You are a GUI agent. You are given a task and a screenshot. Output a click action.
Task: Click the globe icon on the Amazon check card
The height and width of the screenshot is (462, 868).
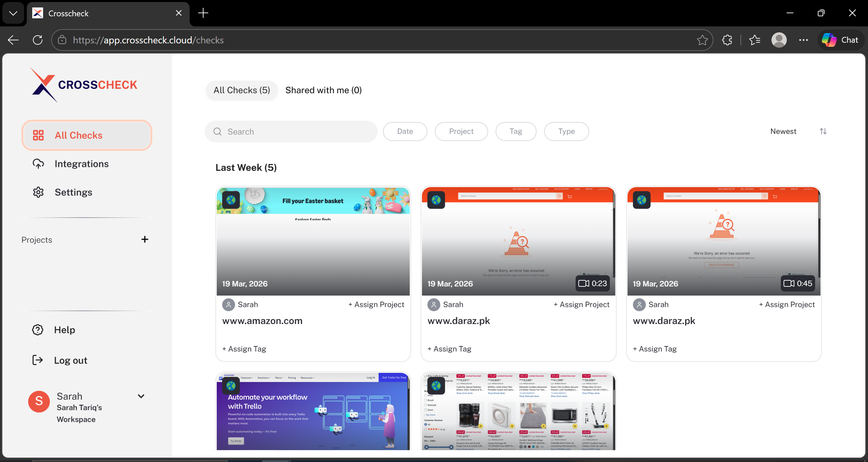coord(231,200)
